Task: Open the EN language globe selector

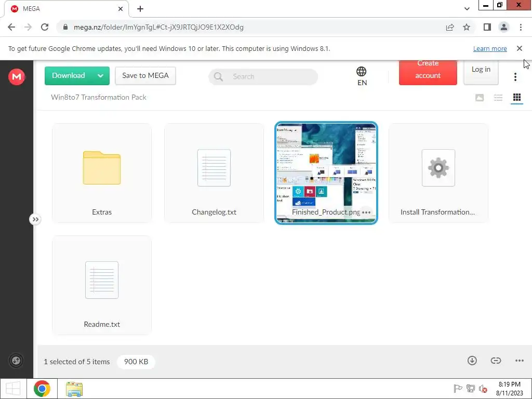Action: (362, 76)
